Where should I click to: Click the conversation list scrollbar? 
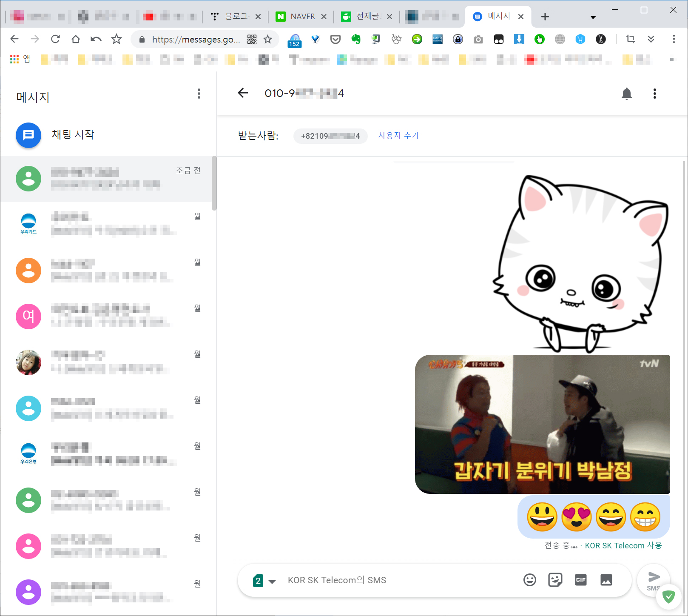coord(214,183)
